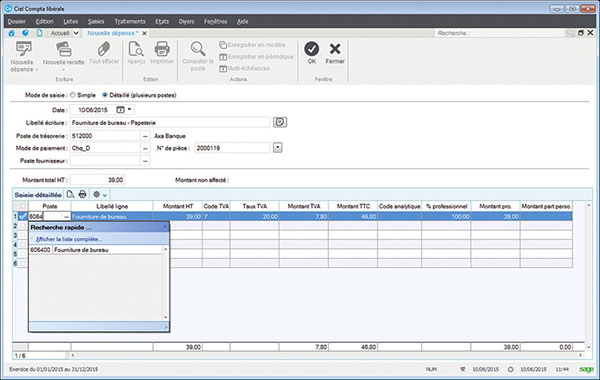Click the Recherche rapide vertical scrollbar

pos(165,283)
